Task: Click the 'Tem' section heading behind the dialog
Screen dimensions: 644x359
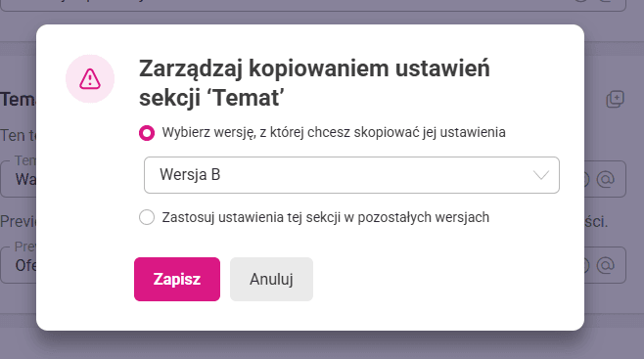Action: 18,100
